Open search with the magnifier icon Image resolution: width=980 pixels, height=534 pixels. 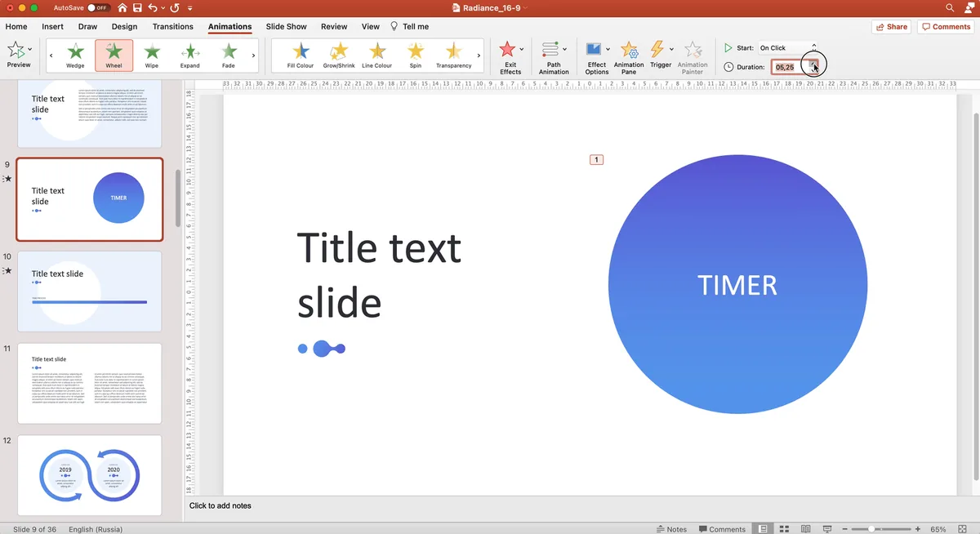(x=950, y=7)
